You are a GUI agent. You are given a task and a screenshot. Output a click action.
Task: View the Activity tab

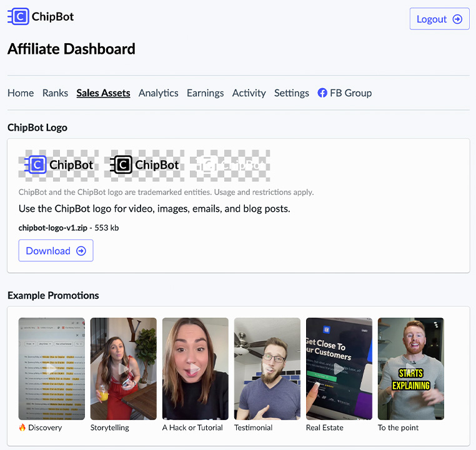click(249, 93)
